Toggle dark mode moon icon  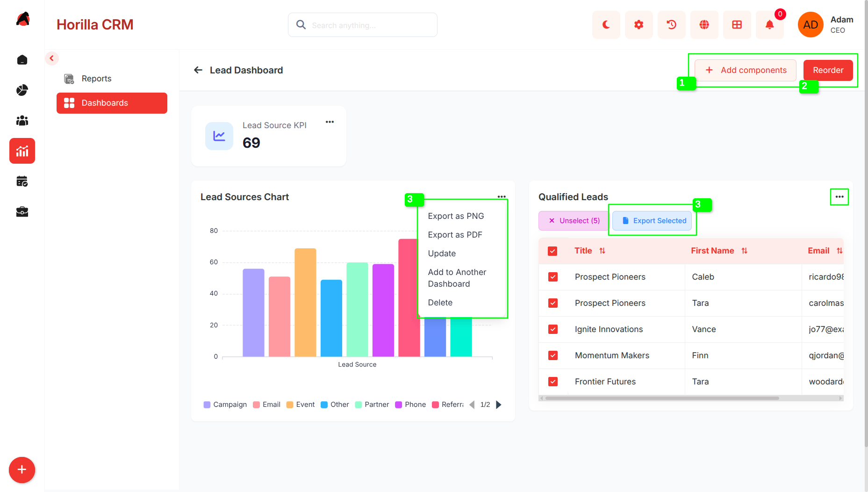tap(606, 25)
